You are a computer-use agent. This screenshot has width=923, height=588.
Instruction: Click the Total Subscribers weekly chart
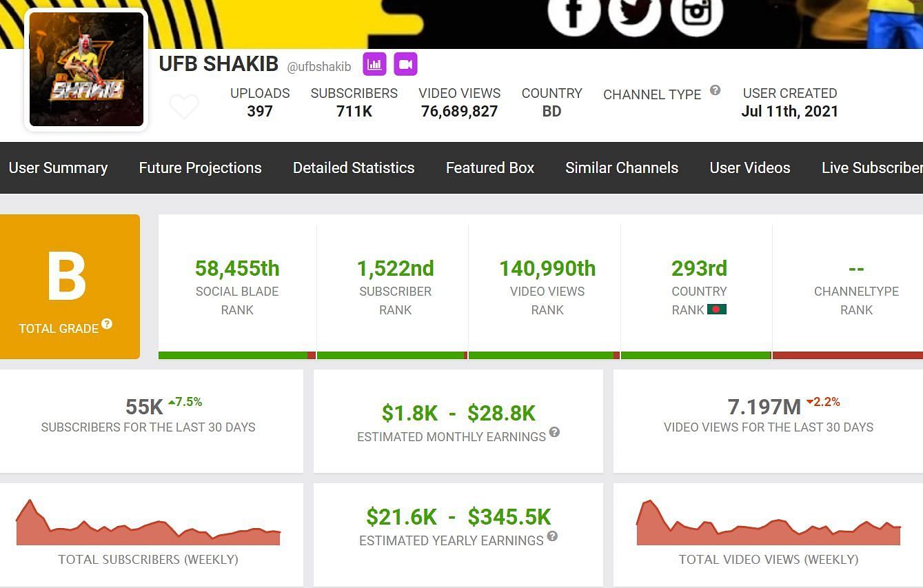click(148, 523)
